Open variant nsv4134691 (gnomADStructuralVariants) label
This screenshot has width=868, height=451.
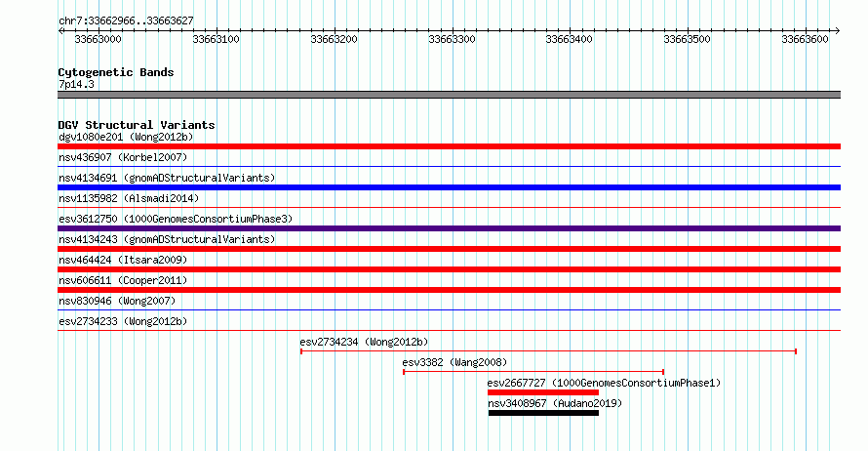coord(167,178)
